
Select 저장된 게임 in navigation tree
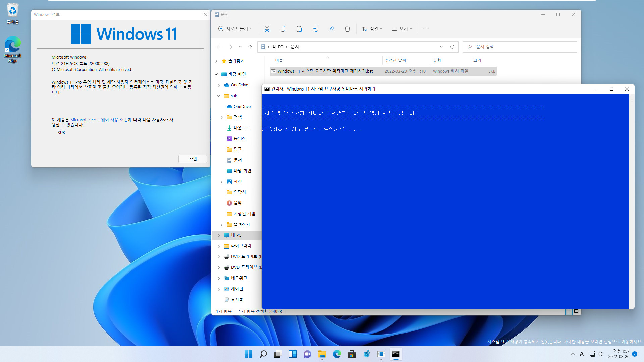(x=244, y=214)
